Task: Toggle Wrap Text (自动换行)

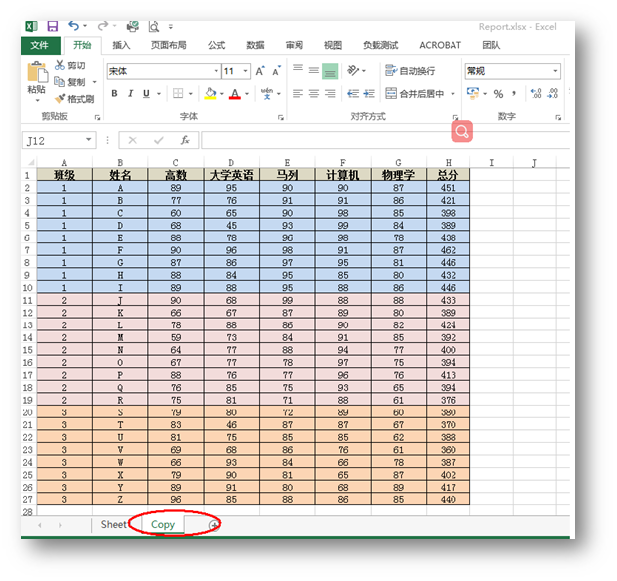Action: pyautogui.click(x=409, y=71)
